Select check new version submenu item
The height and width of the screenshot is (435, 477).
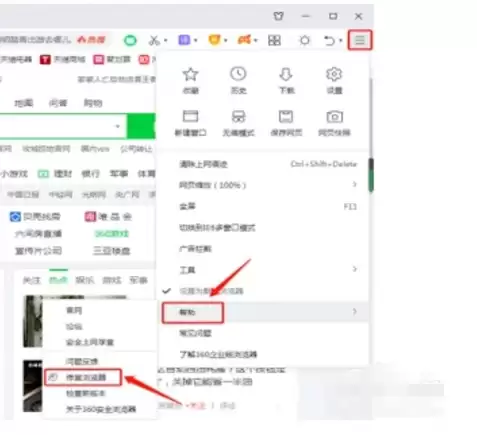click(x=100, y=393)
